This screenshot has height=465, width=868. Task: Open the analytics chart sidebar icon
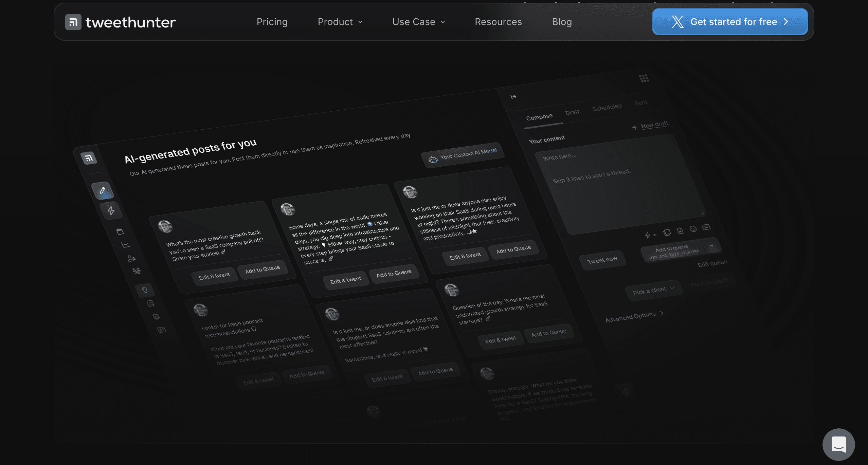pyautogui.click(x=125, y=244)
